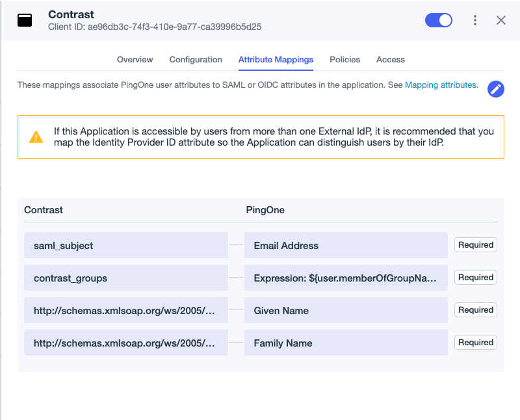Click the yellow warning triangle icon
Viewport: 520px width, 420px height.
point(36,137)
